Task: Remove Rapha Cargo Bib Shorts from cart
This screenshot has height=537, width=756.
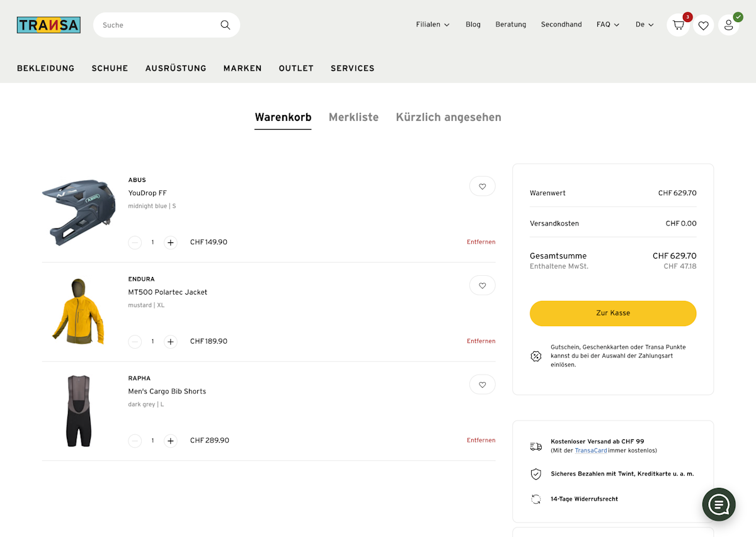Action: (x=481, y=441)
